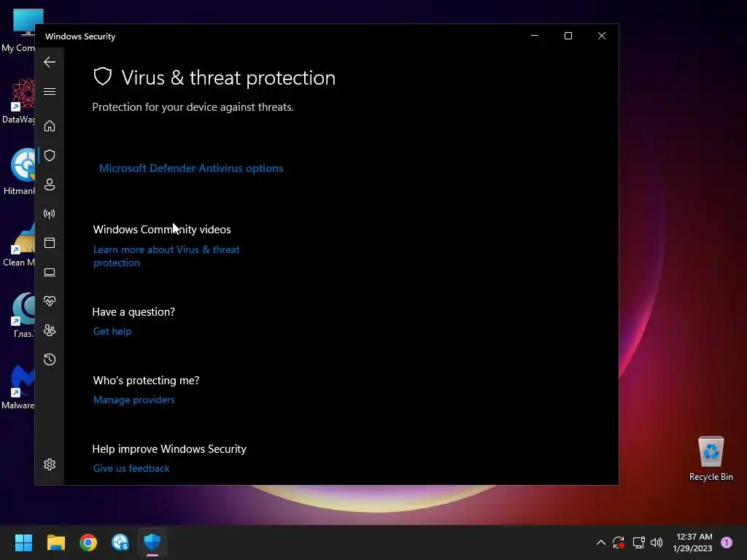Open the clock showing 12:37 AM
Viewport: 747px width, 560px height.
pos(693,542)
